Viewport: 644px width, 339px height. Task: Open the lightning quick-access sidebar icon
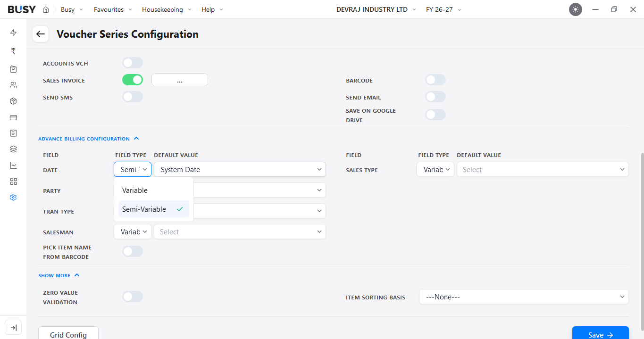[13, 33]
